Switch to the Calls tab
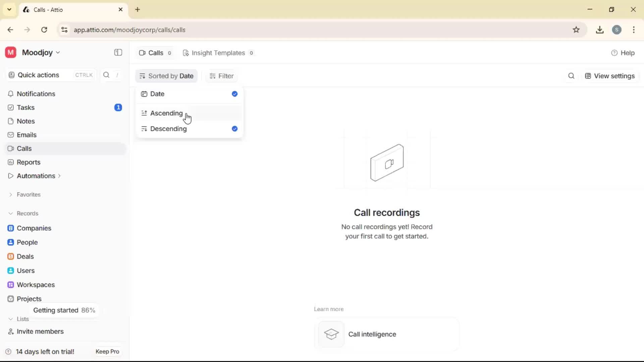 (155, 53)
